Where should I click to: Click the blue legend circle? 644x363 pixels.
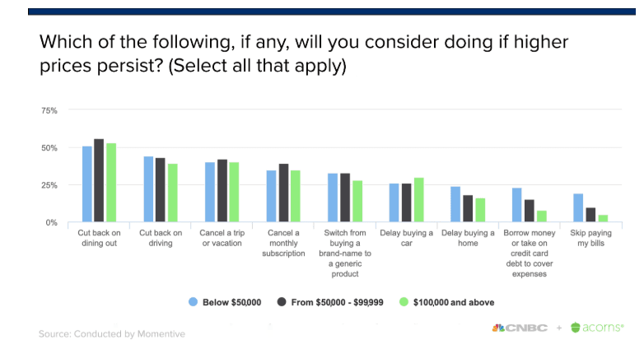(x=193, y=302)
